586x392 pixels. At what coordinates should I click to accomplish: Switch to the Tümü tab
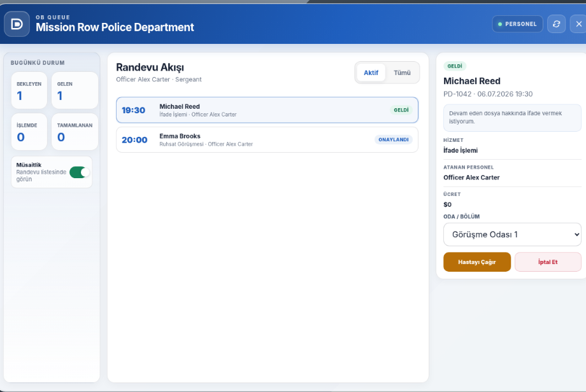402,73
